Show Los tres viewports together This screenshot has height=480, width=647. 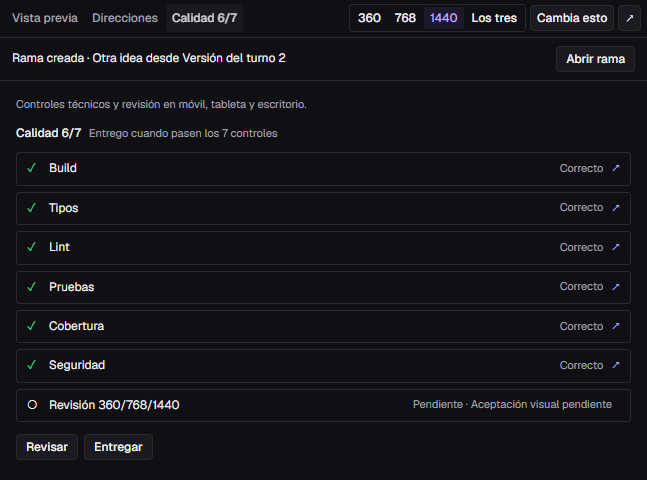tap(494, 18)
